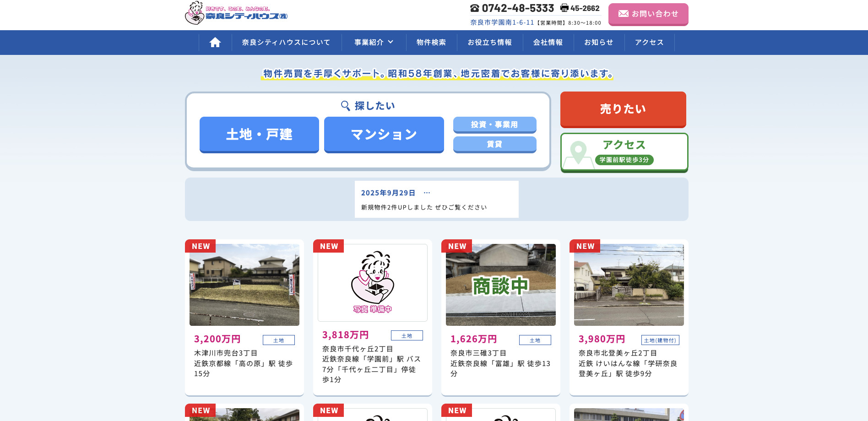868x421 pixels.
Task: Click the fax icon beside 45-2662
Action: [x=563, y=8]
